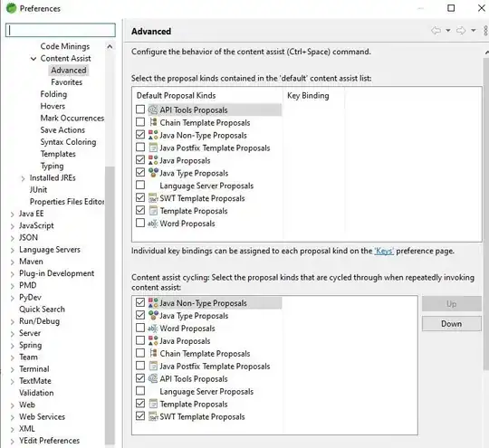The image size is (489, 448).
Task: Select Templates preference page
Action: coord(58,154)
